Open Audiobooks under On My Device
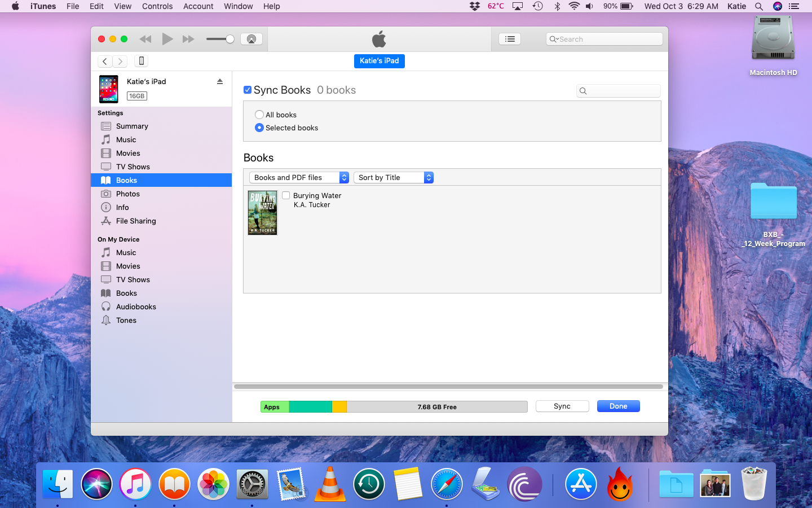Screen dimensions: 812x508 [161, 306]
